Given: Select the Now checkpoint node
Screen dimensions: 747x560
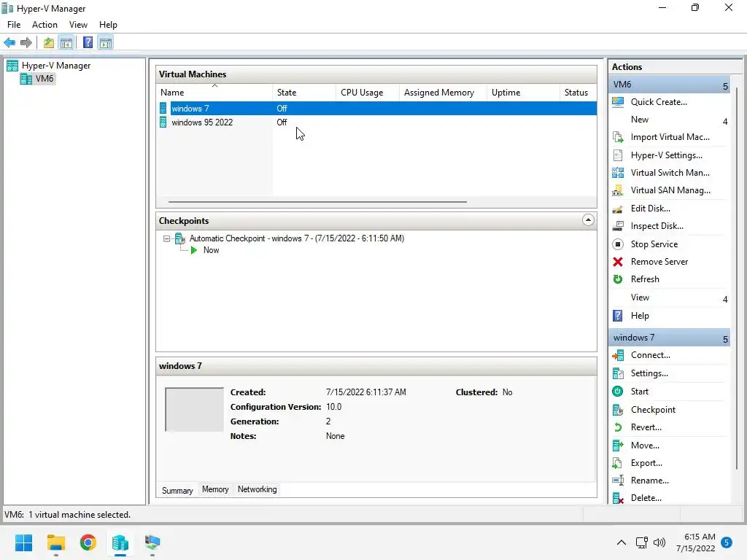Looking at the screenshot, I should (211, 251).
